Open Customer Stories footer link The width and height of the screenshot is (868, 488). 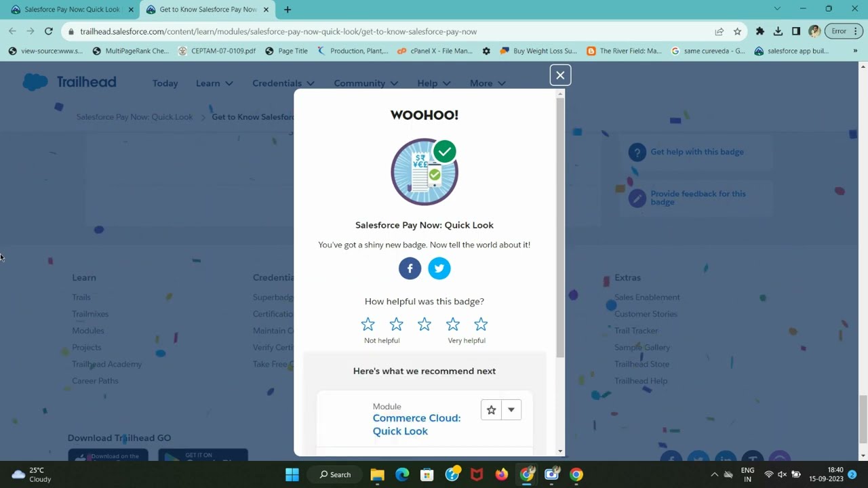coord(646,314)
